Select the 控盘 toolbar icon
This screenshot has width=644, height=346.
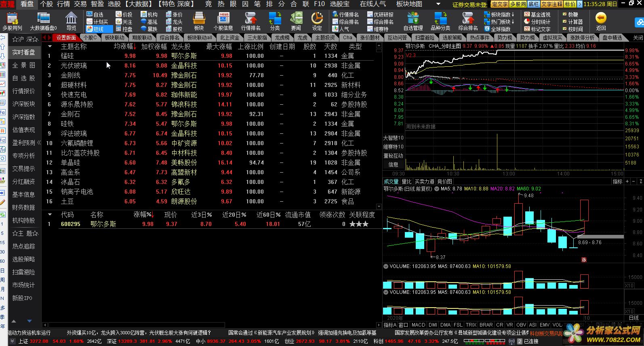tap(124, 29)
